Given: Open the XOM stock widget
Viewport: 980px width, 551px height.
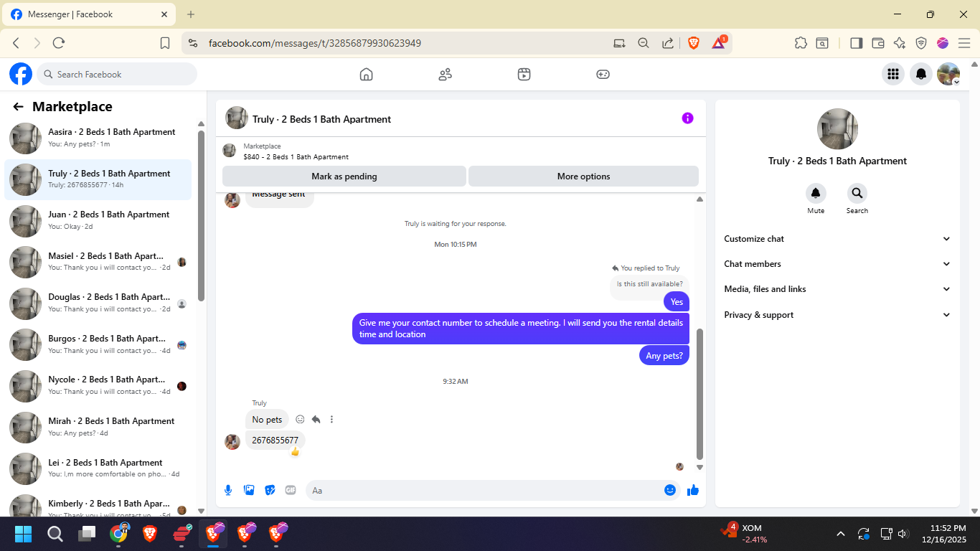Looking at the screenshot, I should [x=744, y=534].
